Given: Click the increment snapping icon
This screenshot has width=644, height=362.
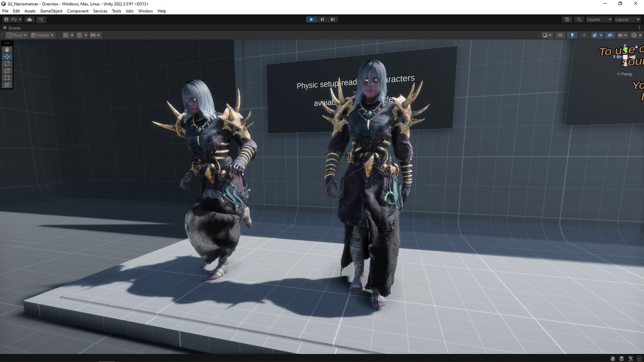Looking at the screenshot, I should click(x=93, y=35).
